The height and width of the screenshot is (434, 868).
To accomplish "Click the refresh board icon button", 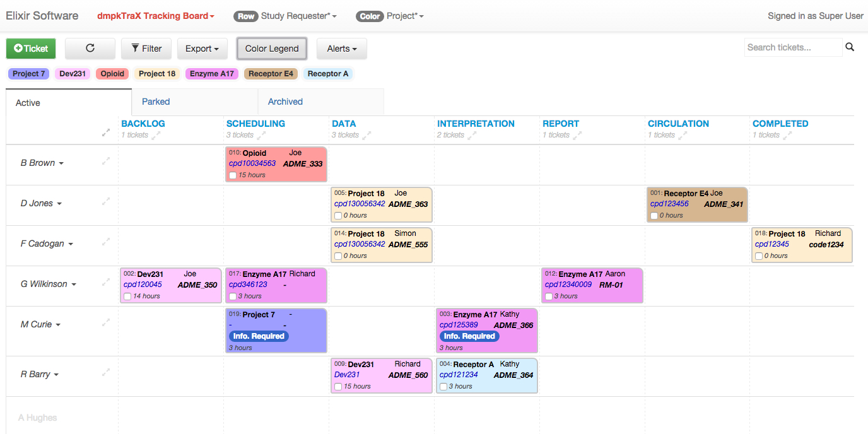I will tap(90, 49).
